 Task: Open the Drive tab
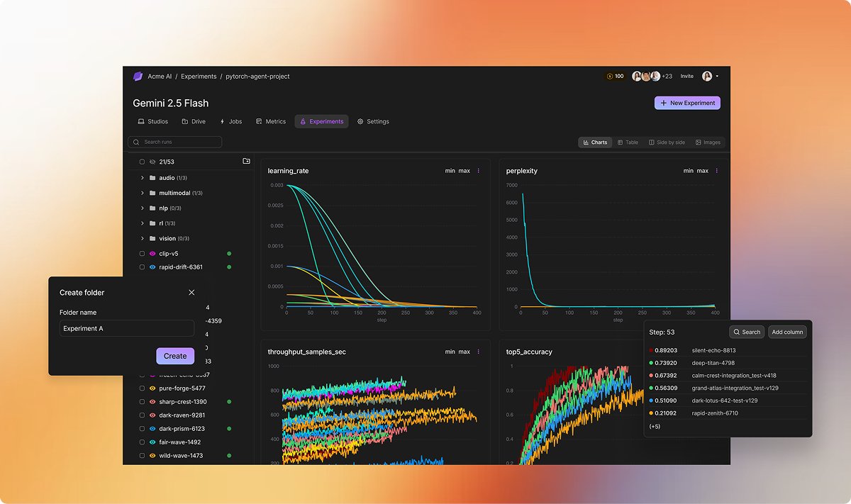point(194,122)
